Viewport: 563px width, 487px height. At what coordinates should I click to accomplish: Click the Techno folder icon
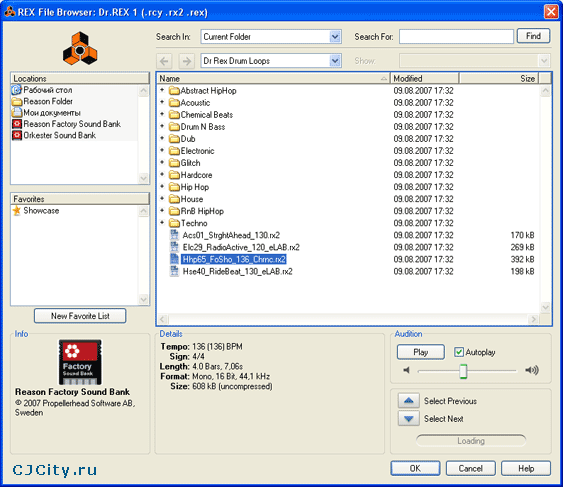(x=174, y=223)
